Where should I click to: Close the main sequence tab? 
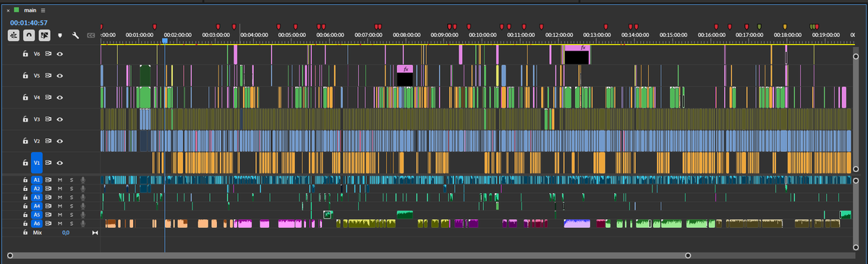coord(9,10)
